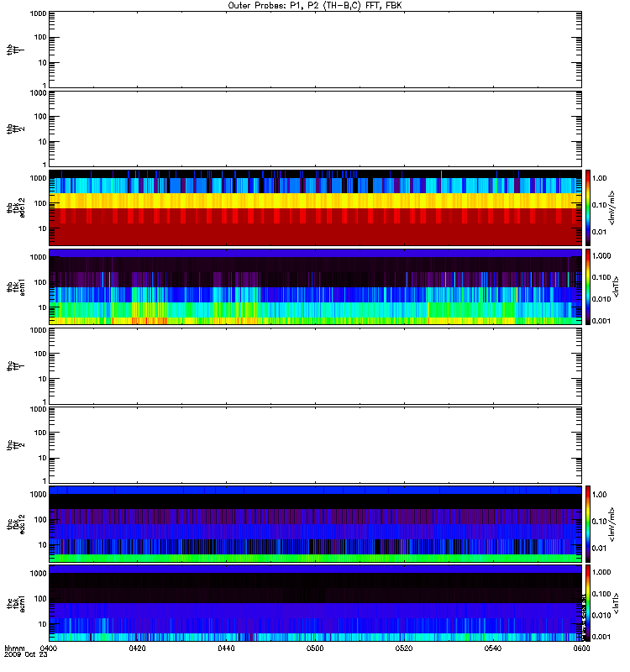The height and width of the screenshot is (672, 630).
Task: Click the thc fbk edc12 spectrogram panel
Action: tap(315, 524)
